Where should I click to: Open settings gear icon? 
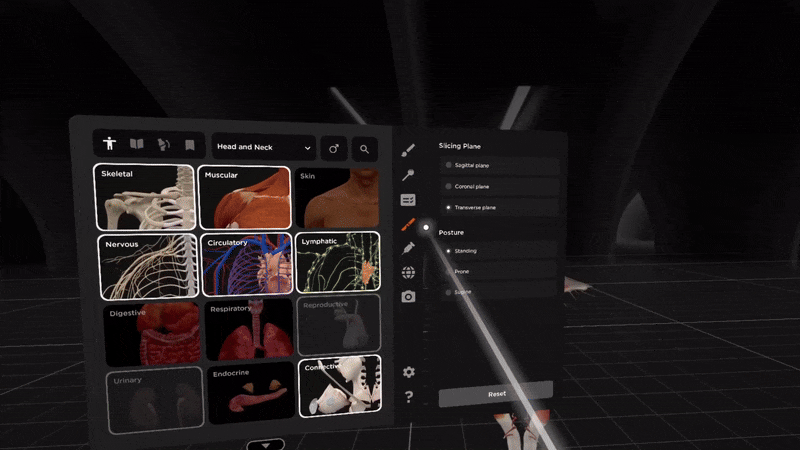(x=409, y=372)
